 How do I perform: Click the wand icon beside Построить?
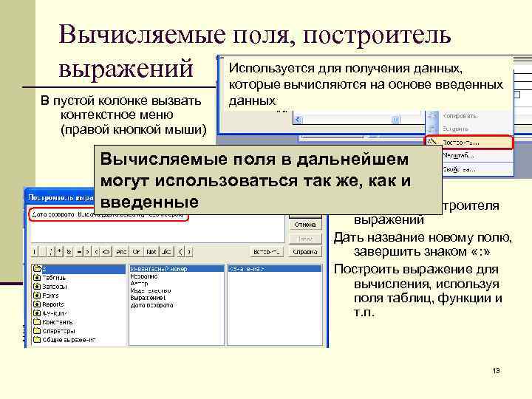coord(432,142)
